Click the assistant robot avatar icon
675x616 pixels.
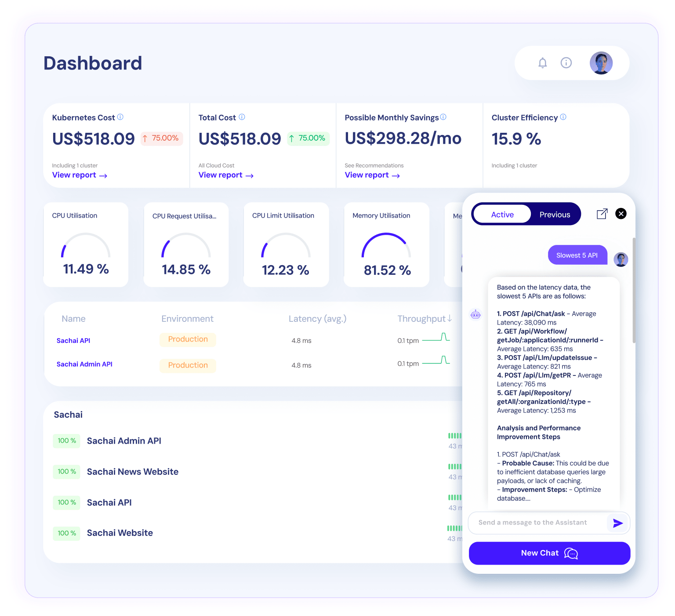click(475, 315)
